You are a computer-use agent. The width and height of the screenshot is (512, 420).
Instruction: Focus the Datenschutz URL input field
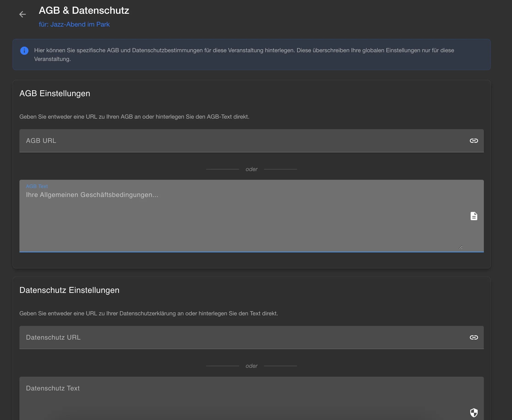click(x=242, y=337)
